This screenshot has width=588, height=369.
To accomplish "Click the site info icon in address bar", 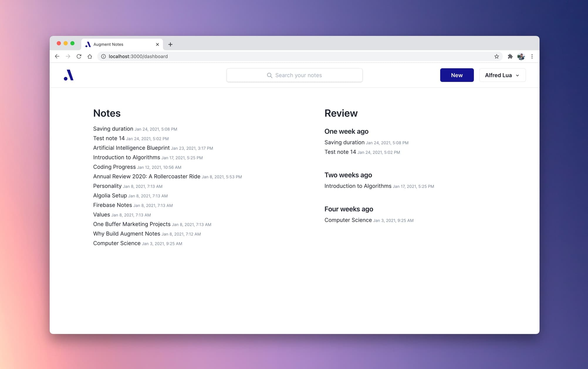I will (104, 56).
